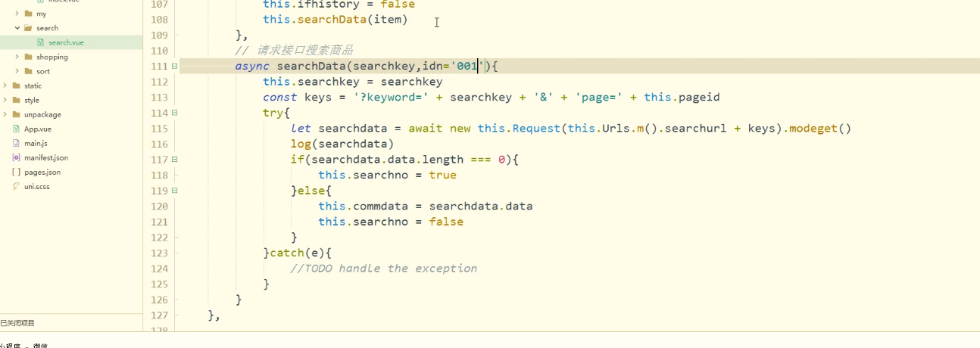The height and width of the screenshot is (348, 980).
Task: Select the sort folder label
Action: (43, 71)
